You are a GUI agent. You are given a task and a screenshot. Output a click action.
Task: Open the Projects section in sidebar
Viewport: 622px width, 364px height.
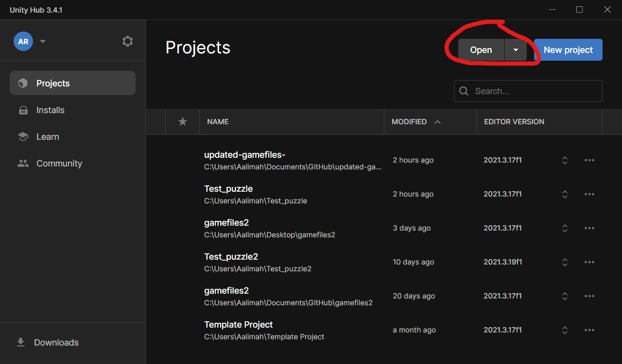(x=52, y=83)
